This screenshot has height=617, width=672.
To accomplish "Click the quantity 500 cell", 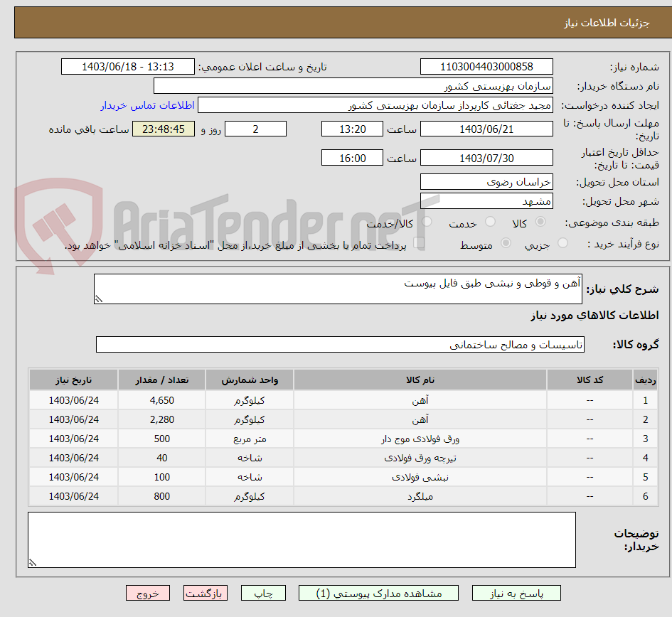I will 161,439.
